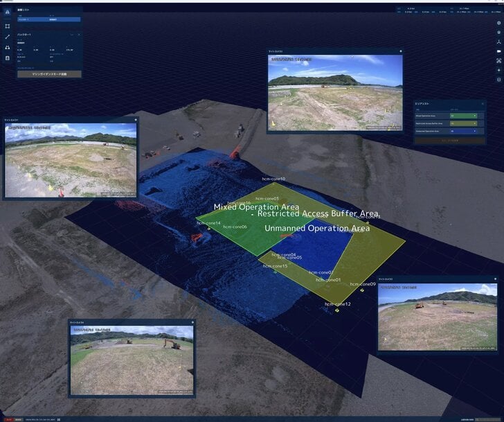This screenshot has height=422, width=504.
Task: Click the dark button below area list rows
Action: (x=450, y=141)
